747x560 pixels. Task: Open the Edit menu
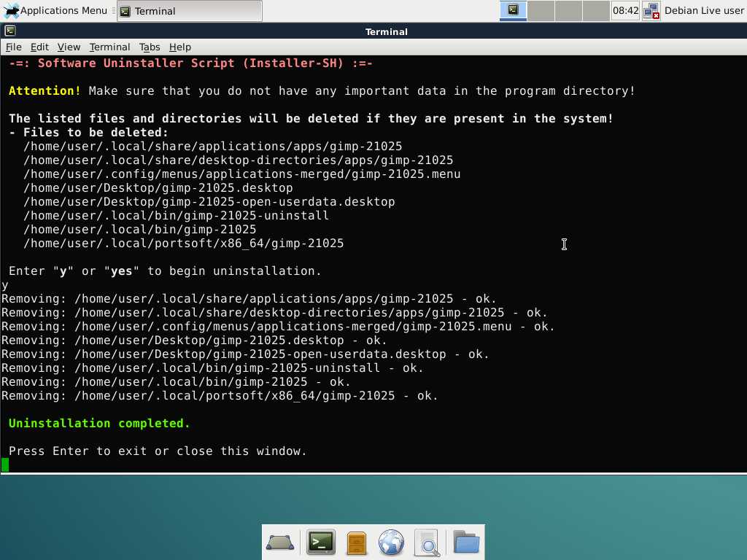(x=39, y=47)
